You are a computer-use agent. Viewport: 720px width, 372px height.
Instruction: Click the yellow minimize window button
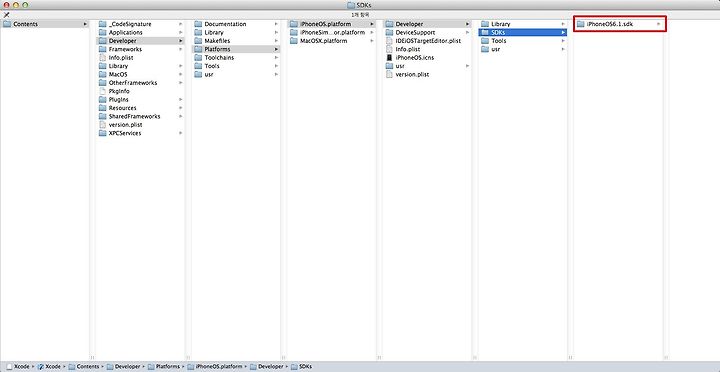[x=15, y=5]
